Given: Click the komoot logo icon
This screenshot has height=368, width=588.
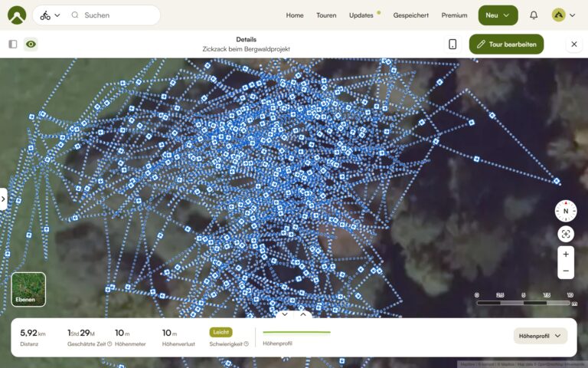Looking at the screenshot, I should (16, 15).
